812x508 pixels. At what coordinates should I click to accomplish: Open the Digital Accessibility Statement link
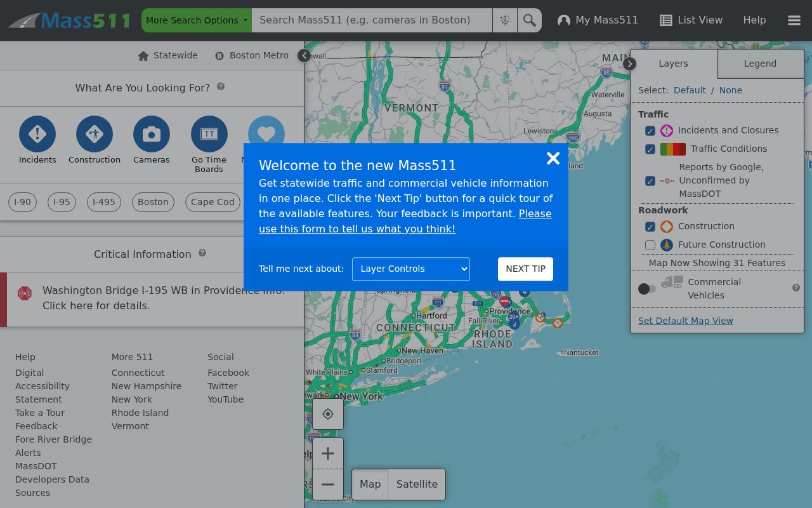tap(43, 386)
